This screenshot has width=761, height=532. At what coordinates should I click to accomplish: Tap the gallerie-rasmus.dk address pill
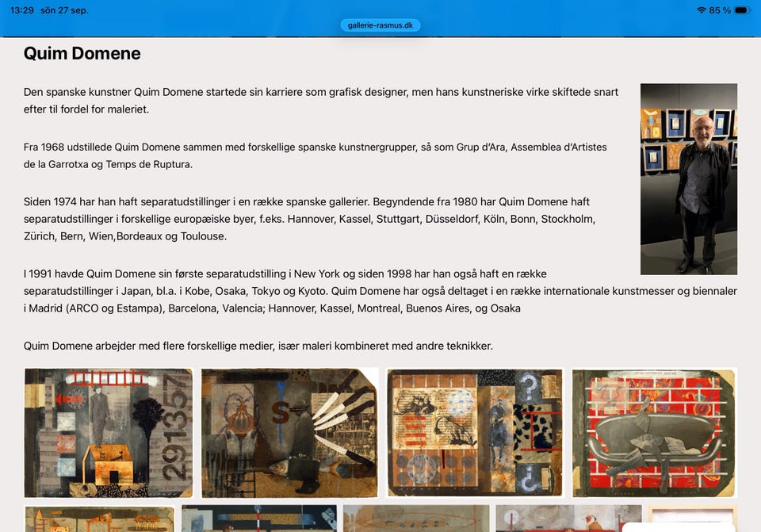[380, 25]
